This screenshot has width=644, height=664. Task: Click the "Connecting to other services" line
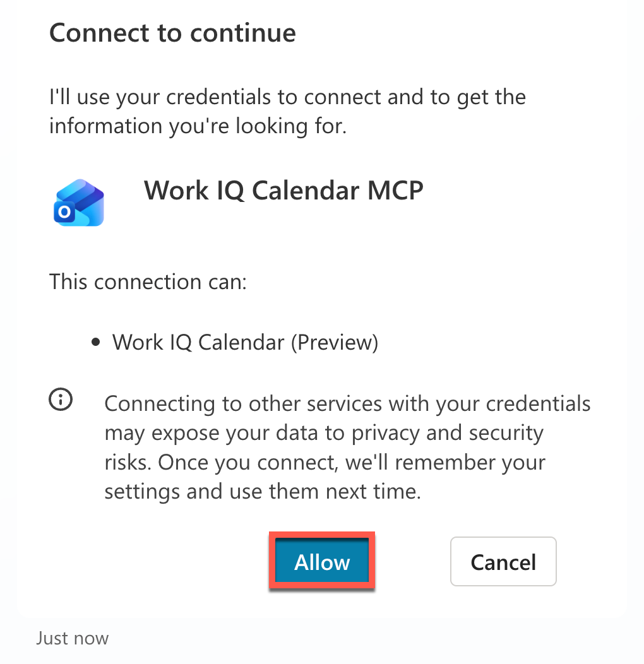(347, 403)
